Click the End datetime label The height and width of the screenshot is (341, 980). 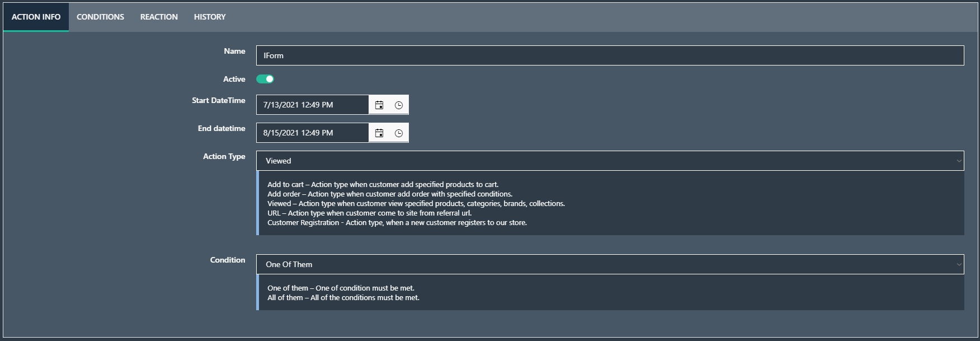(222, 128)
